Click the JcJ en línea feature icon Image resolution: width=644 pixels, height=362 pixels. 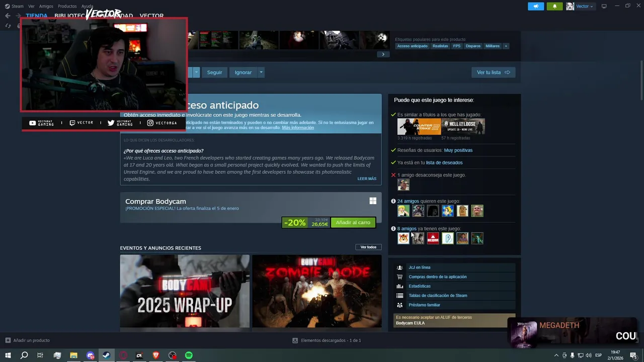point(399,267)
